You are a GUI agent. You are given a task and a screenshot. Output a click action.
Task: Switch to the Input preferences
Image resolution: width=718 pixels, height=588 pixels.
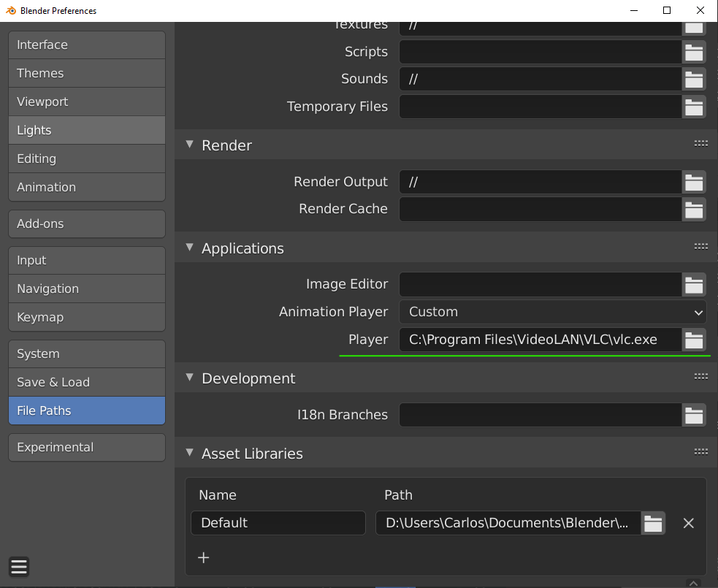pyautogui.click(x=86, y=260)
